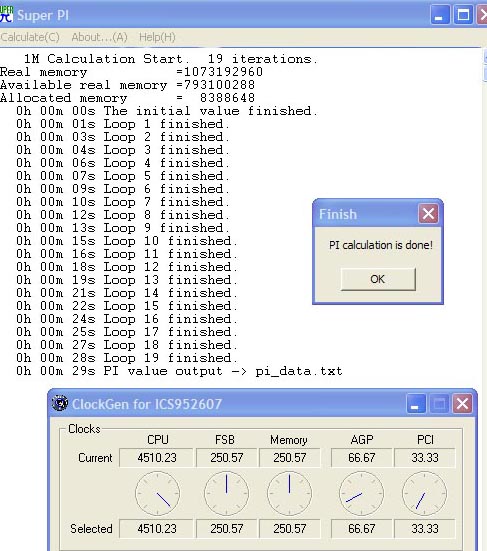Confirm the dialog with OK button
Image resolution: width=487 pixels, height=551 pixels.
click(378, 279)
